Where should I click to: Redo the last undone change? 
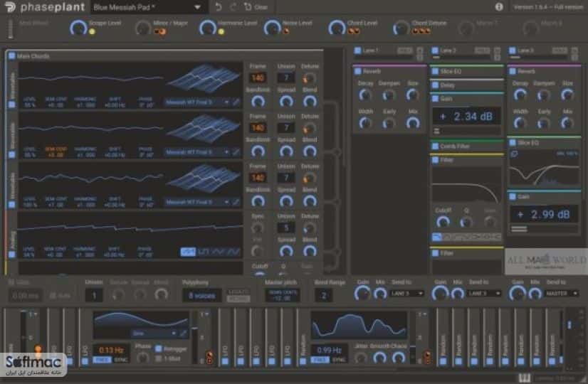[233, 6]
